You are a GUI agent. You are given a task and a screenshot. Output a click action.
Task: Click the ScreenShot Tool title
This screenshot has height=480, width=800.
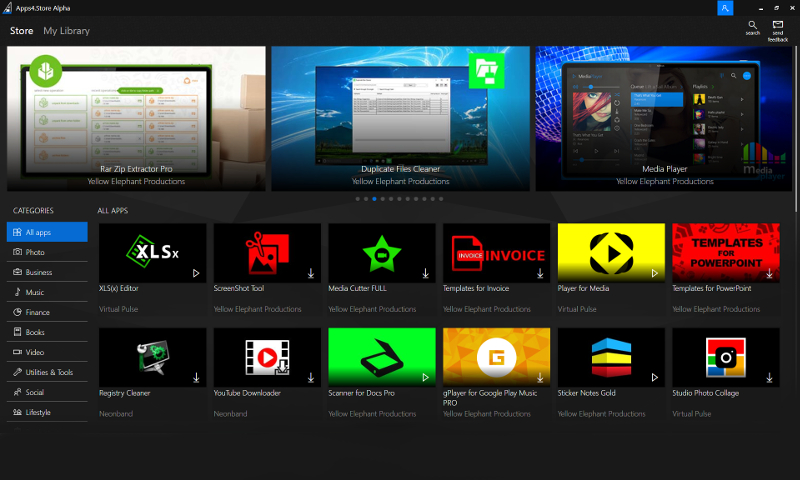(239, 288)
